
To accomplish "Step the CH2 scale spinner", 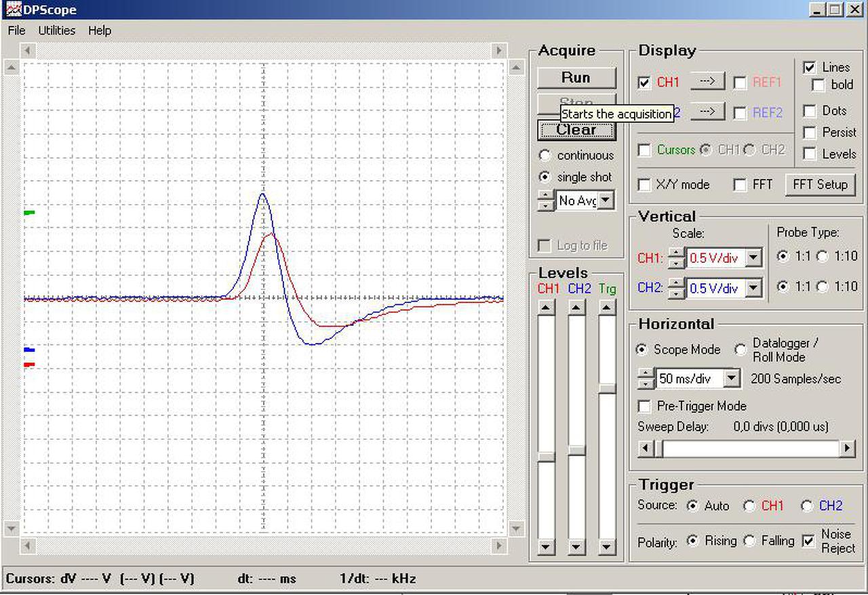I will point(676,289).
